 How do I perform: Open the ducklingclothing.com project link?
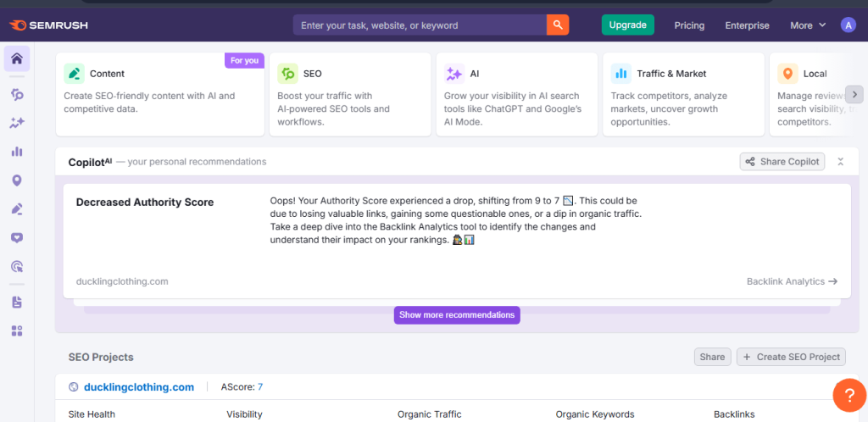(139, 387)
